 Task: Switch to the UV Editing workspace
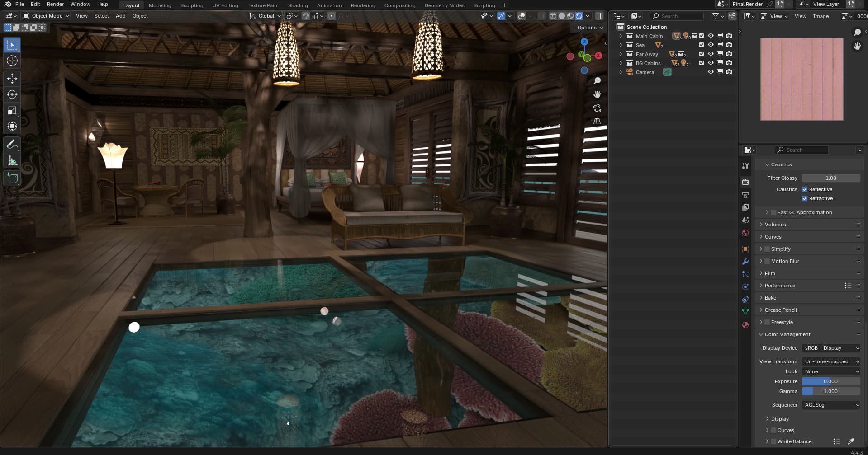[225, 5]
